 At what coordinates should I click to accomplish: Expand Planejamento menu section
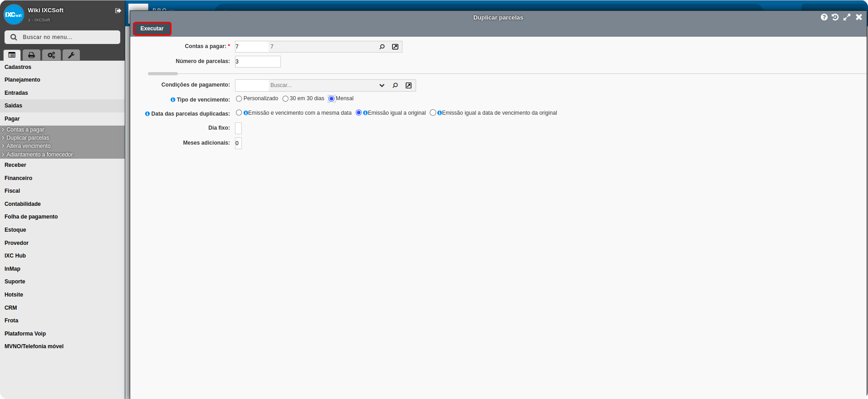[62, 80]
